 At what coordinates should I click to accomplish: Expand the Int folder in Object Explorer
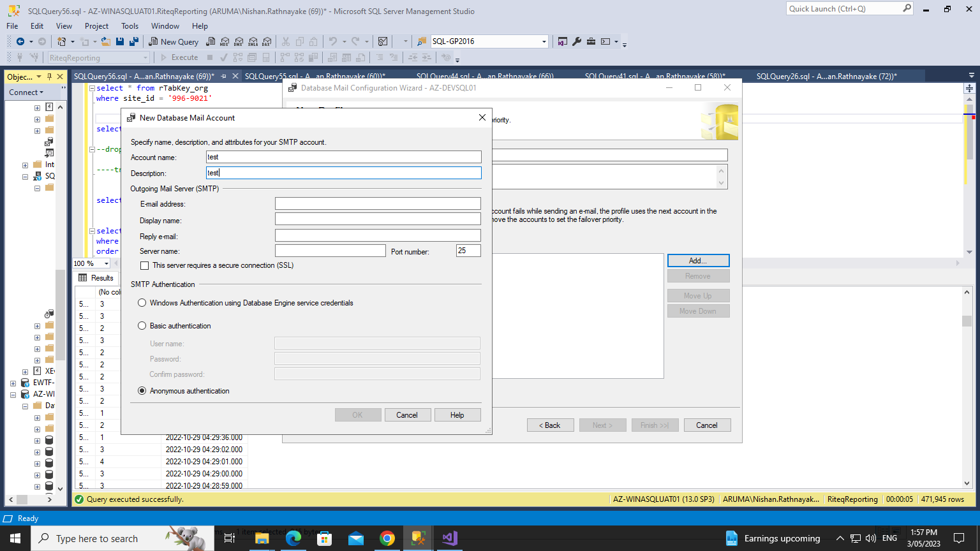coord(25,165)
